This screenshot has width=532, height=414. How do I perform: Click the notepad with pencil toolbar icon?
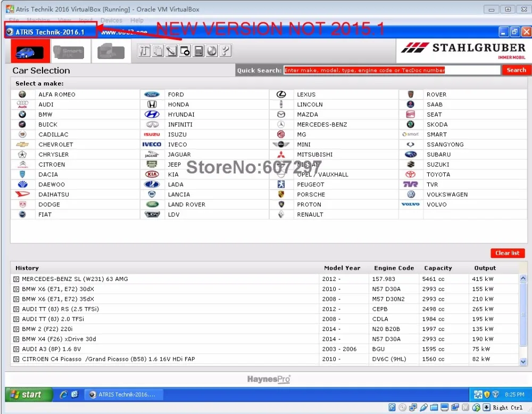171,51
